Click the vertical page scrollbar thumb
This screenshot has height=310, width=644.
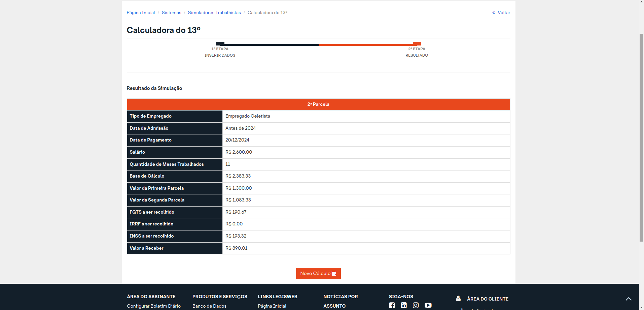(641, 137)
